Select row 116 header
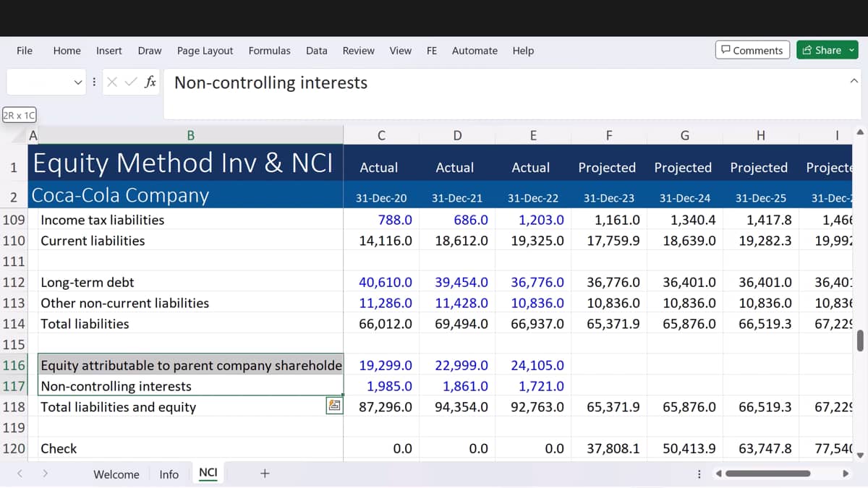 tap(14, 365)
